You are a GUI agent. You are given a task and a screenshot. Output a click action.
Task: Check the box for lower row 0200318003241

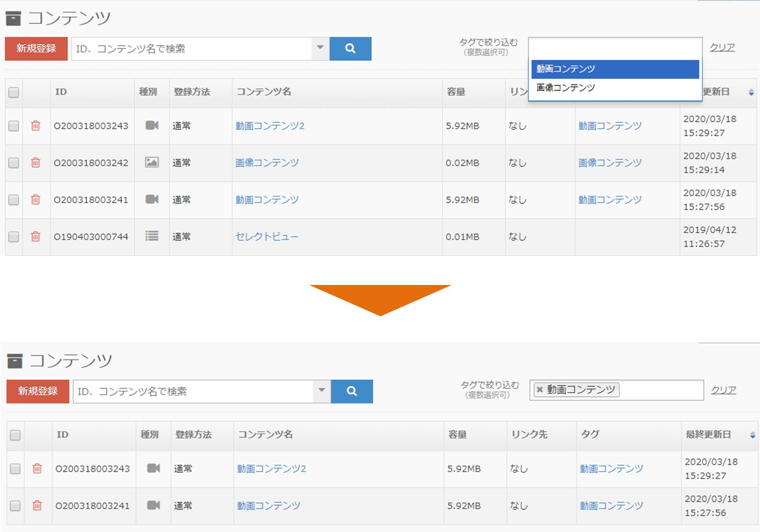[x=15, y=506]
